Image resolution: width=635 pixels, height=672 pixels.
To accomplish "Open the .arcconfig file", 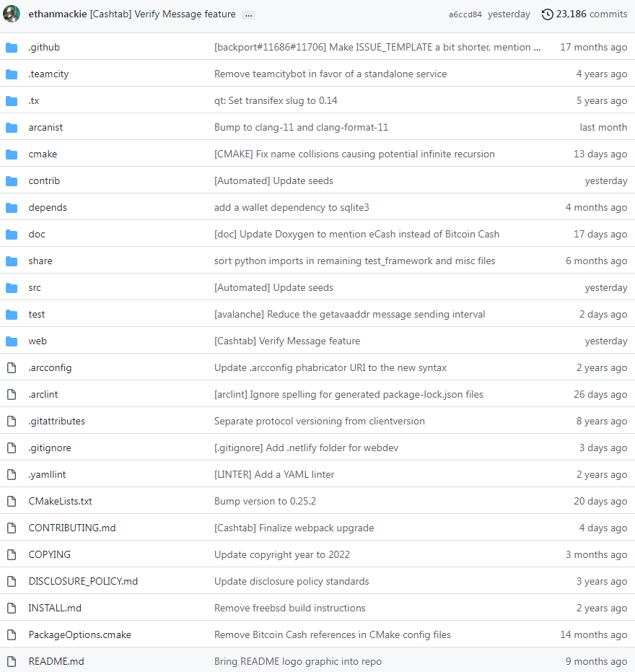I will [x=50, y=367].
